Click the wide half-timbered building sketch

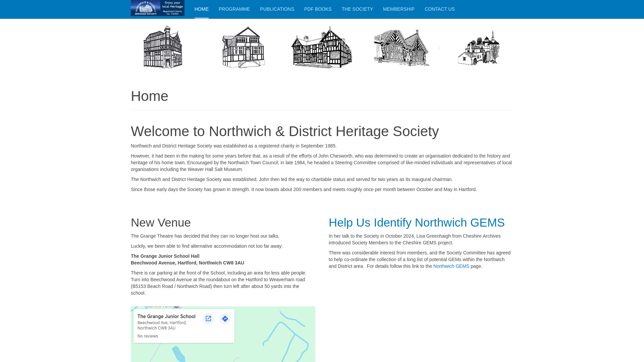pyautogui.click(x=322, y=47)
